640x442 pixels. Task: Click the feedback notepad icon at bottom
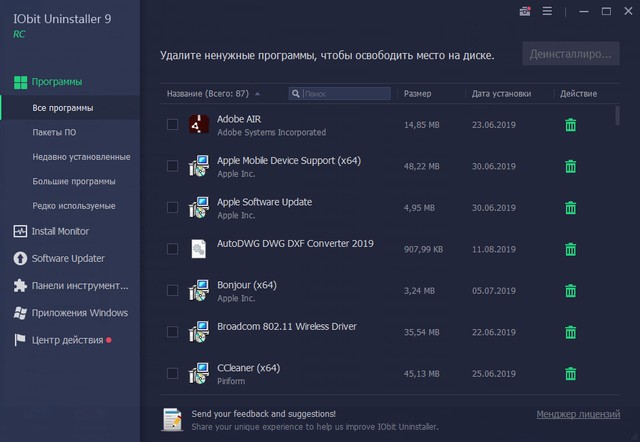coord(172,418)
